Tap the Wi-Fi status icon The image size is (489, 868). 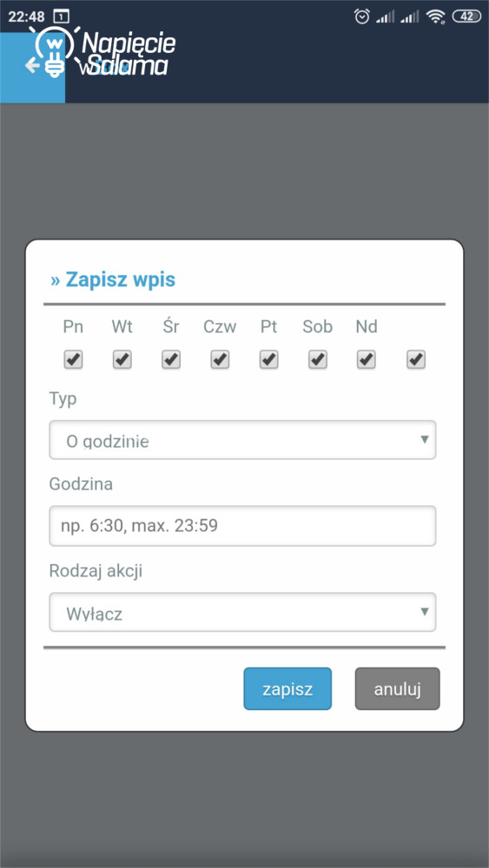click(436, 17)
